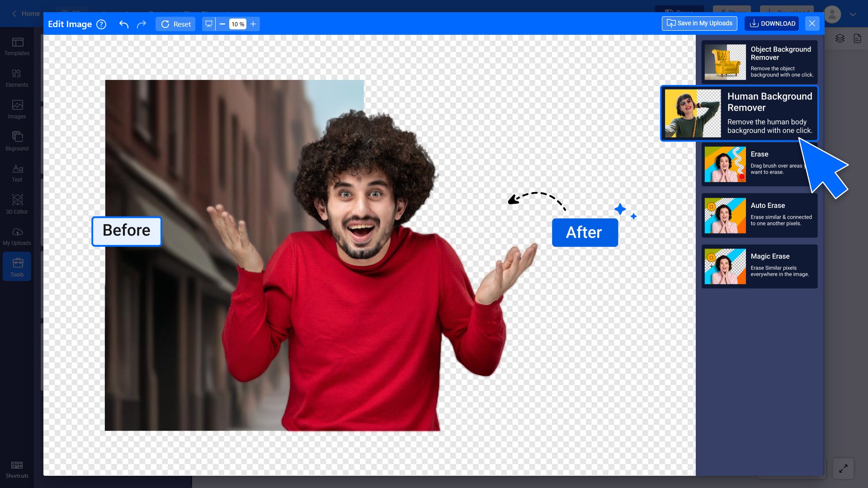The height and width of the screenshot is (488, 868).
Task: Open the Elements sidebar tab
Action: 17,78
